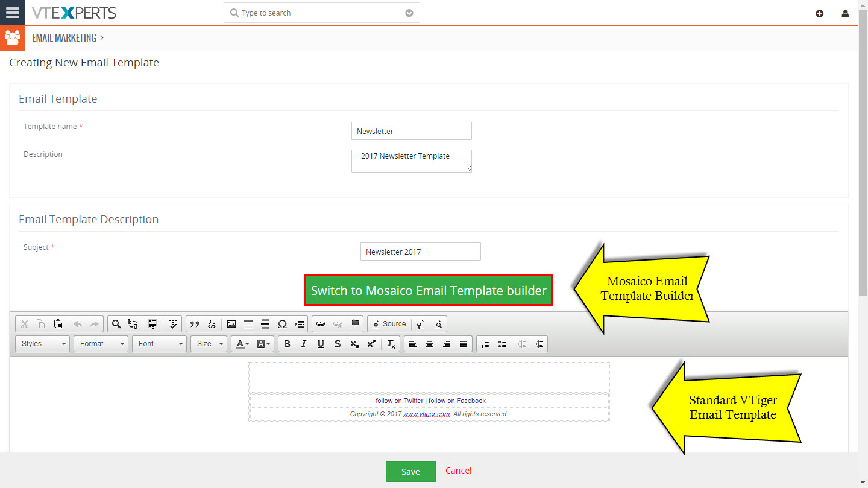868x488 pixels.
Task: Insert a horizontal line
Action: pos(265,324)
